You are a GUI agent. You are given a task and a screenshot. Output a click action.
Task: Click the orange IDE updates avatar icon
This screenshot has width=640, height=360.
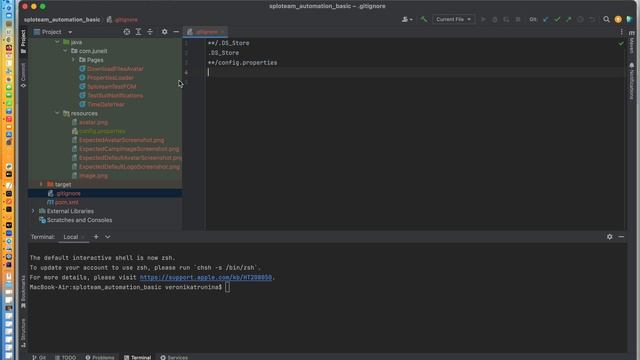tap(618, 19)
